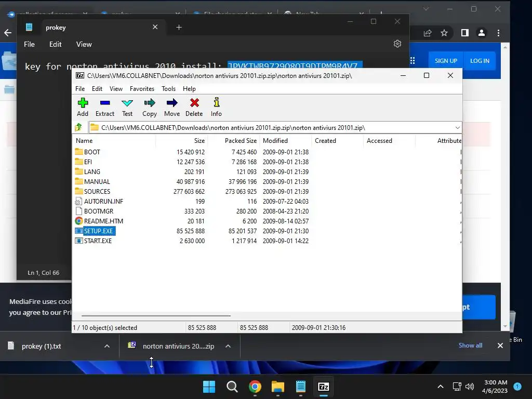This screenshot has height=399, width=532.
Task: Switch to Notepad in the taskbar
Action: [x=301, y=387]
